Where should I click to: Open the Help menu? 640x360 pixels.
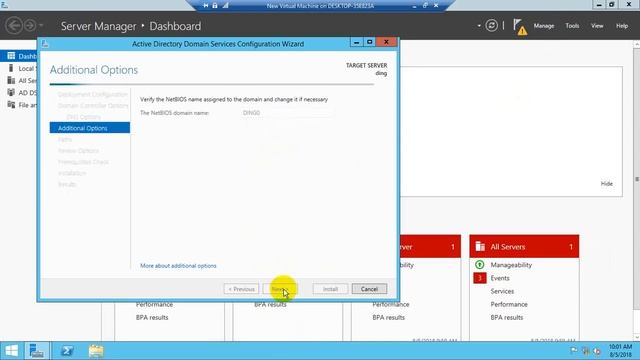pos(622,26)
